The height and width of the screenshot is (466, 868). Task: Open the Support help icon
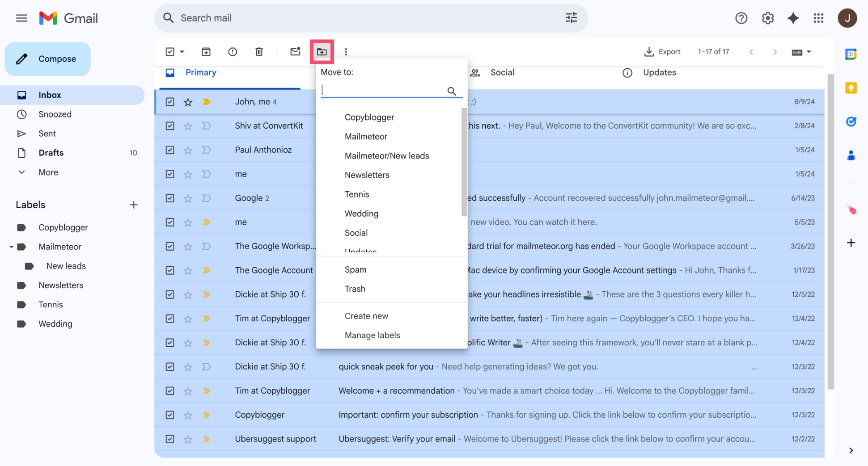[x=741, y=18]
